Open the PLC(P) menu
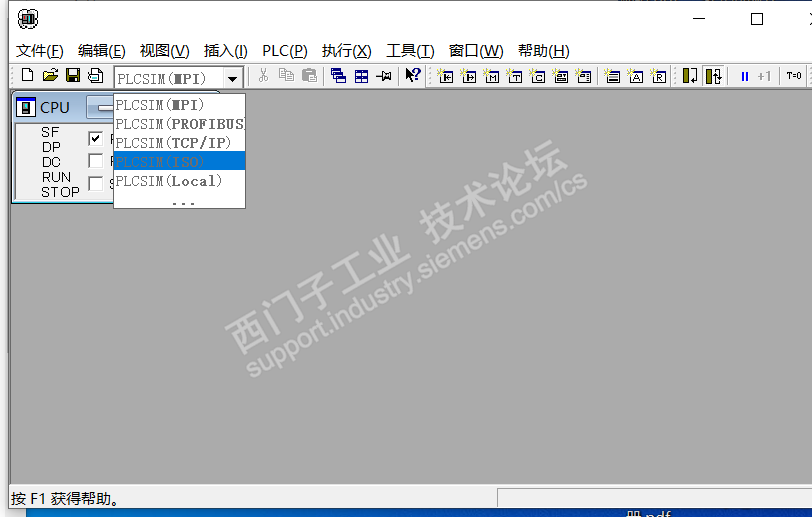The width and height of the screenshot is (812, 517). pyautogui.click(x=285, y=51)
